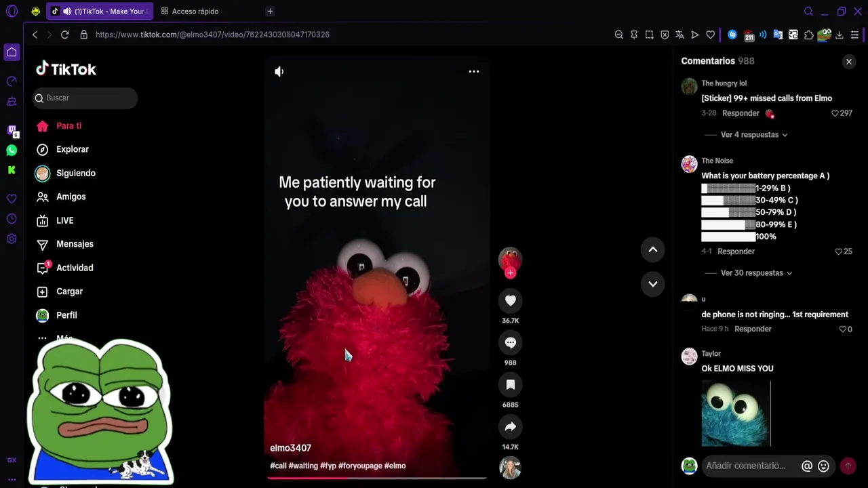The height and width of the screenshot is (488, 868).
Task: Open the video three-dots options menu
Action: pos(474,71)
